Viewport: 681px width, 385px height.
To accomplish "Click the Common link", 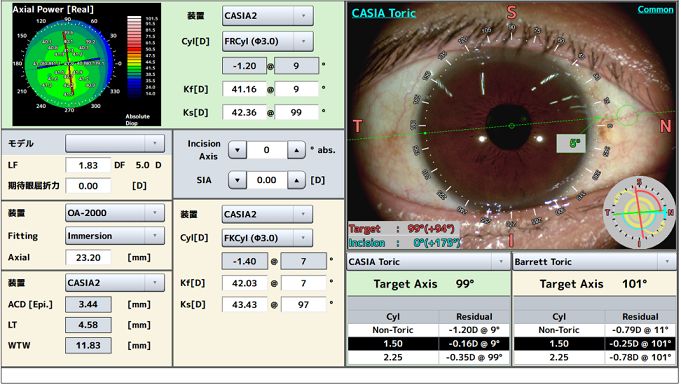I will coord(655,9).
